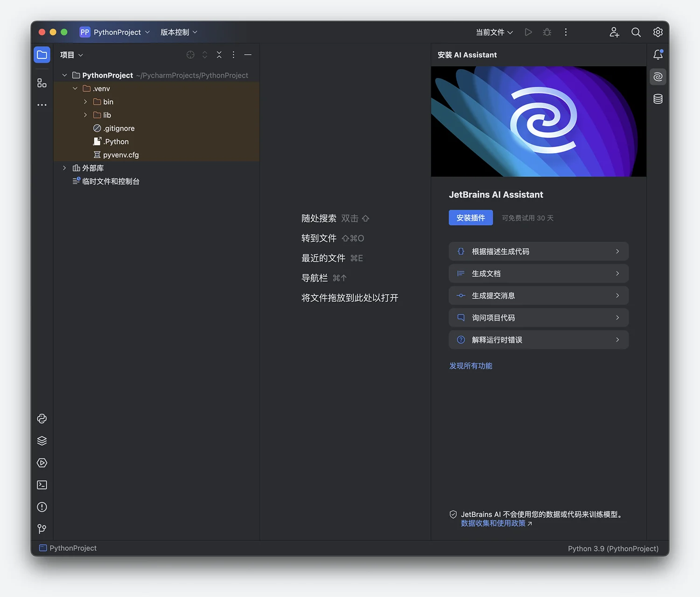Open the Structure tool window icon
The image size is (700, 597).
pyautogui.click(x=42, y=83)
